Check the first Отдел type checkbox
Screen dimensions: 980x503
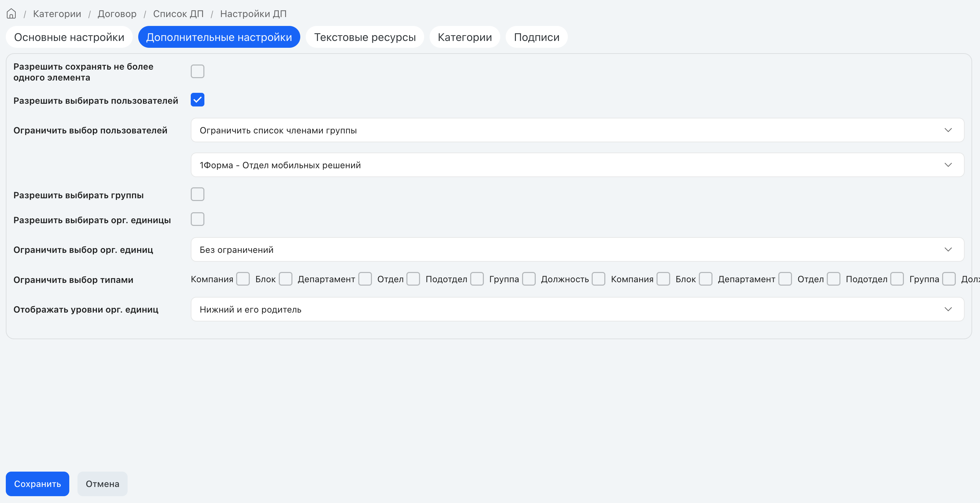(x=413, y=279)
